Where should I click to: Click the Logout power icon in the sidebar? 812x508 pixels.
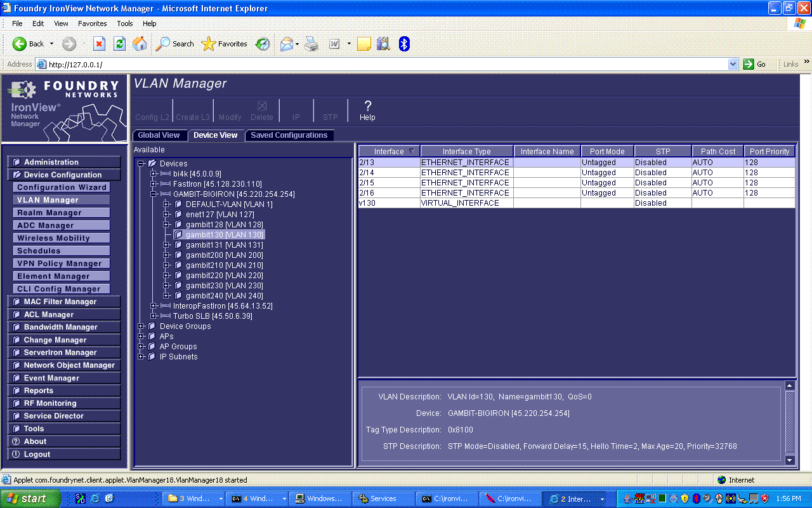(x=16, y=454)
